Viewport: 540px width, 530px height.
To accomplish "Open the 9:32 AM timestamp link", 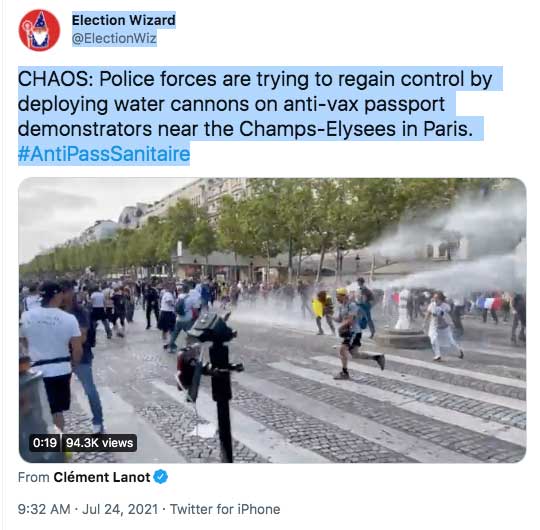I will click(44, 509).
